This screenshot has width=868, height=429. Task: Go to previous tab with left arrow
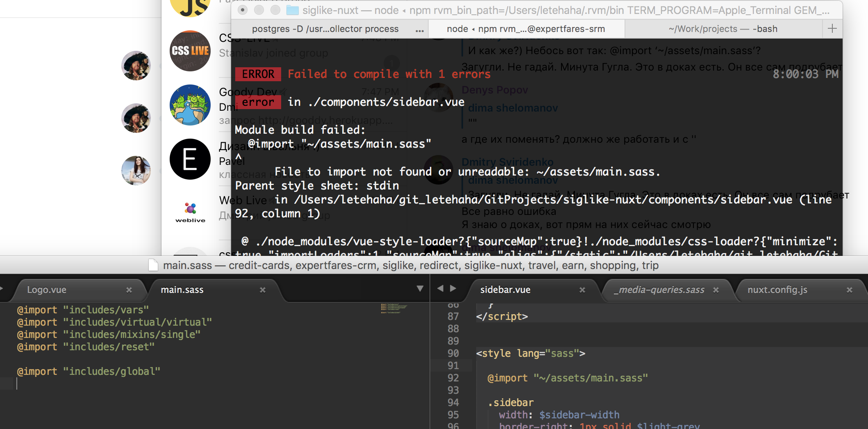(441, 288)
